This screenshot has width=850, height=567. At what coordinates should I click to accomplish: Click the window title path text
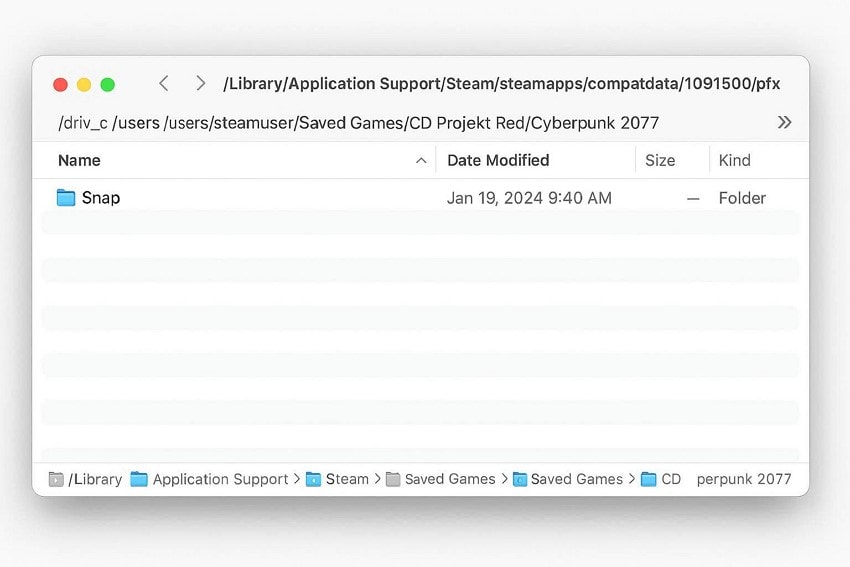(501, 83)
